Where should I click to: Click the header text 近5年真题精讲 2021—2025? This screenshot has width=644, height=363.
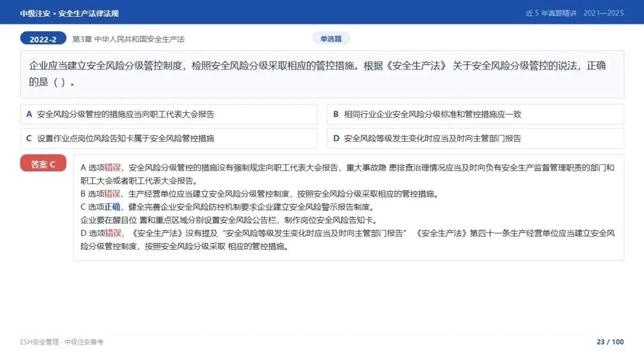tap(575, 13)
